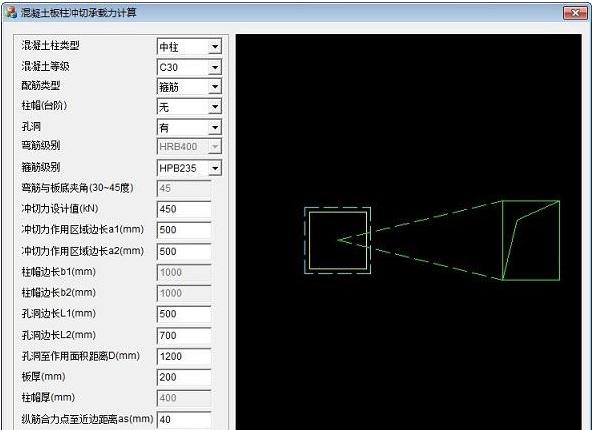This screenshot has width=592, height=430.
Task: Open the 柱帽(台阶) dropdown showing 无
Action: 189,107
